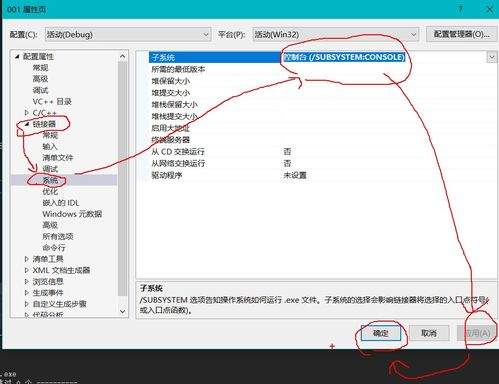The image size is (499, 384).
Task: Click the help question mark in title bar
Action: (461, 9)
